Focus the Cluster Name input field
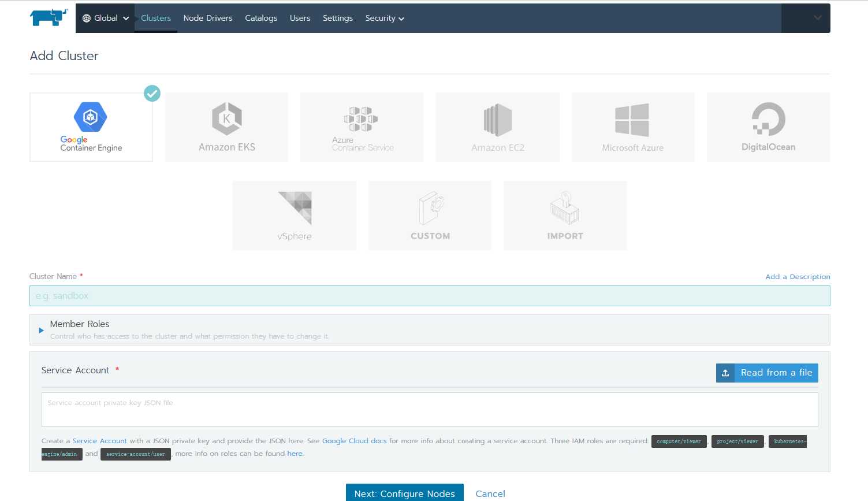This screenshot has height=501, width=868. tap(430, 296)
